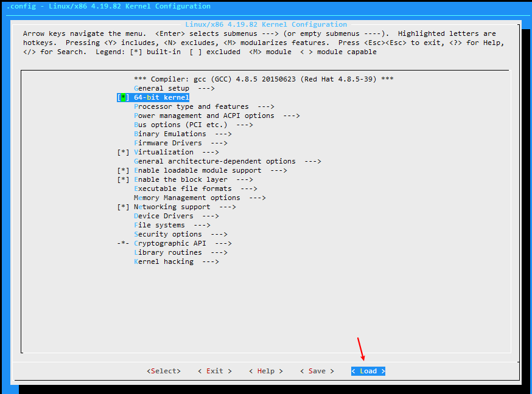This screenshot has height=394, width=532.
Task: Click the highlighted Load button
Action: pyautogui.click(x=368, y=372)
